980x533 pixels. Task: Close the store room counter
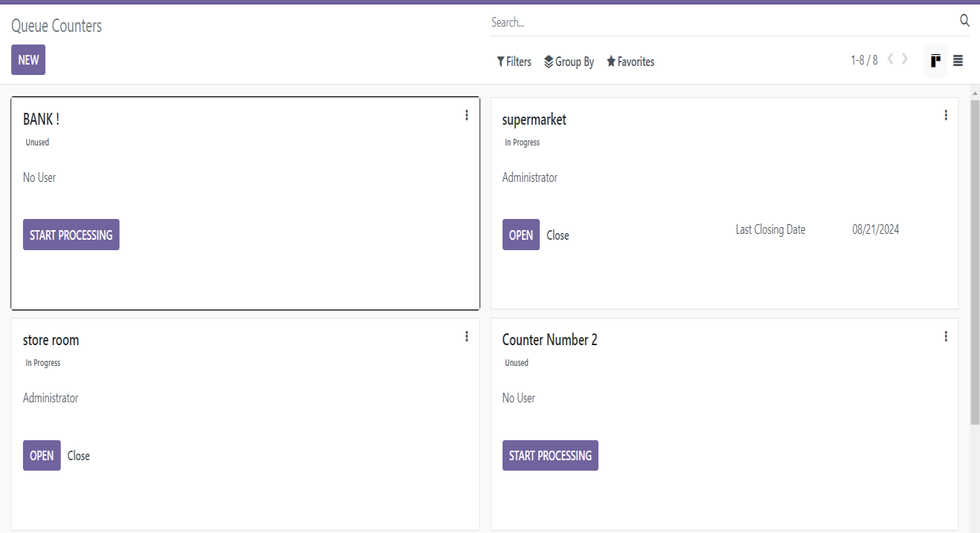click(79, 456)
